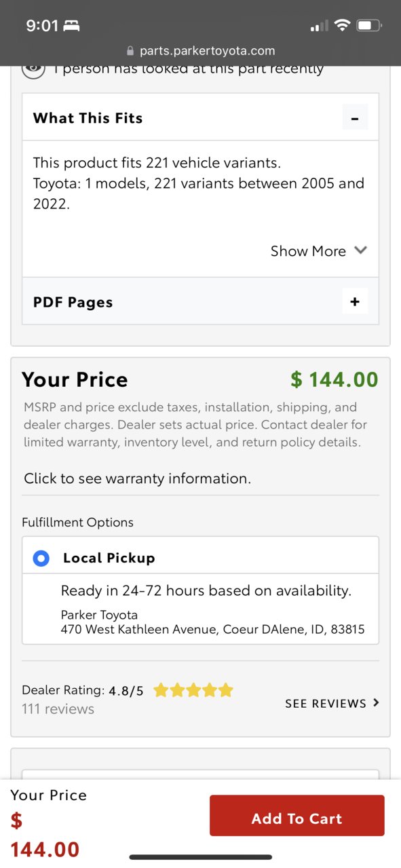The image size is (401, 868).
Task: Tap the battery status icon
Action: [x=369, y=26]
